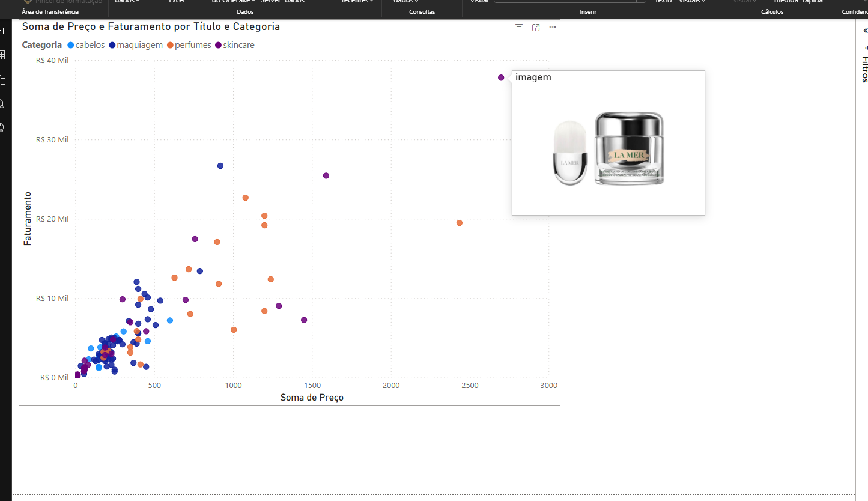Select skincare legend dot

(218, 45)
